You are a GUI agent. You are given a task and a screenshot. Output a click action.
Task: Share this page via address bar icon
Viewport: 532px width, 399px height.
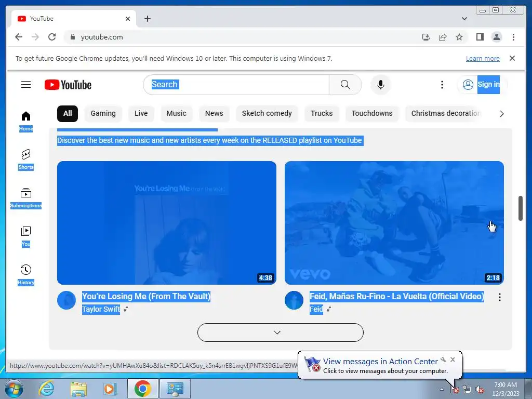coord(443,37)
